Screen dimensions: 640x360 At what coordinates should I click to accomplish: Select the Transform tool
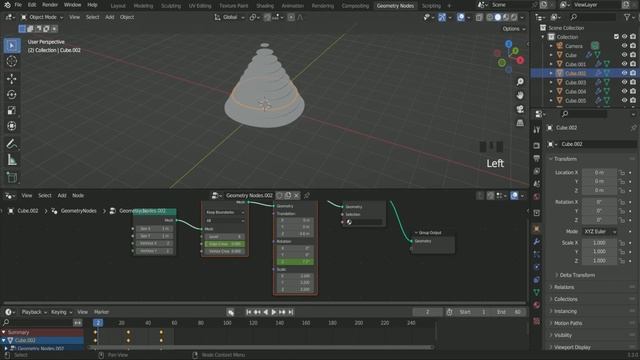[x=12, y=126]
